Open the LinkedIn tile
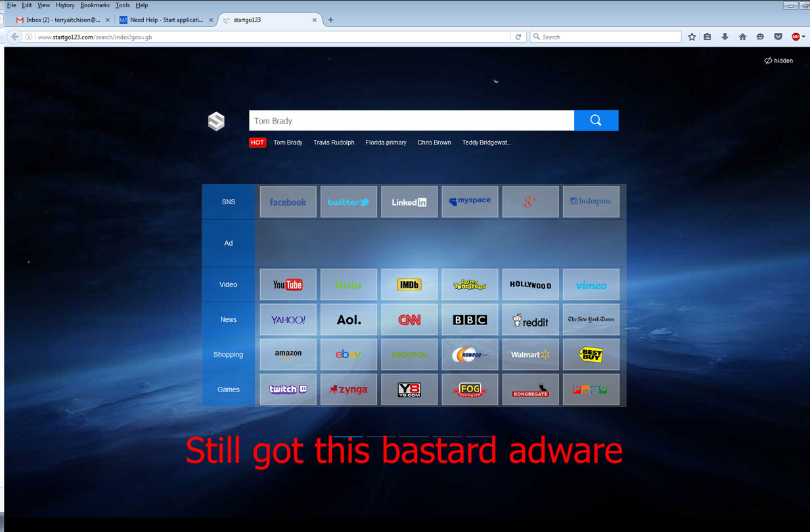This screenshot has width=810, height=532. pyautogui.click(x=409, y=202)
